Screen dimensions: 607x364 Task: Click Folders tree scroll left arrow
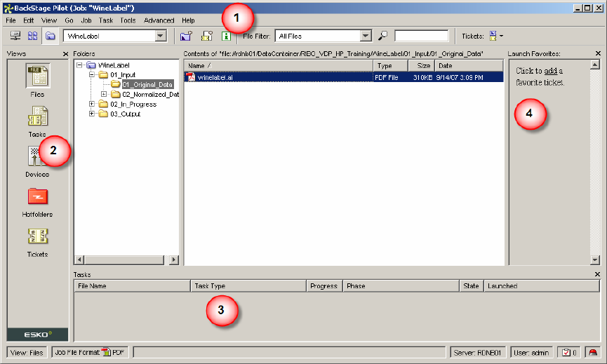point(79,260)
